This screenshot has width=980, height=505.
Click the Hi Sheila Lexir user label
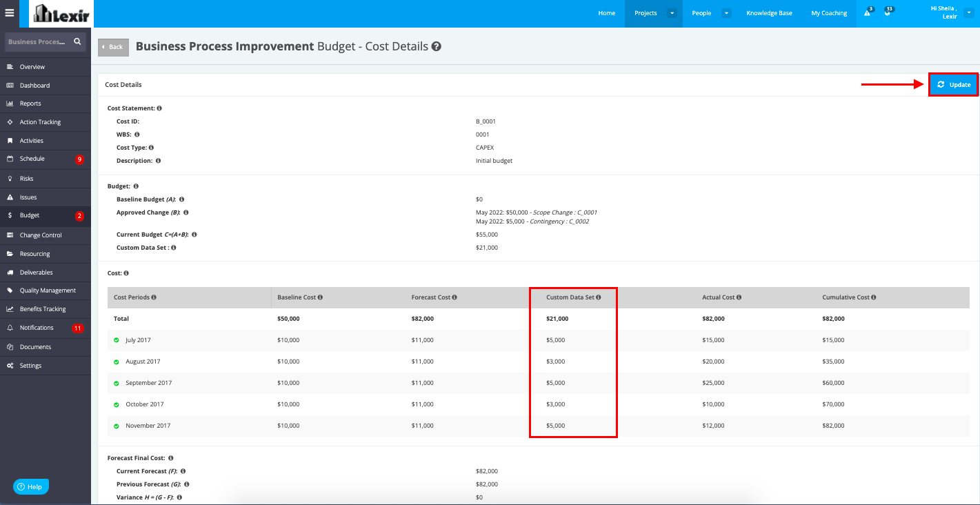(x=944, y=12)
